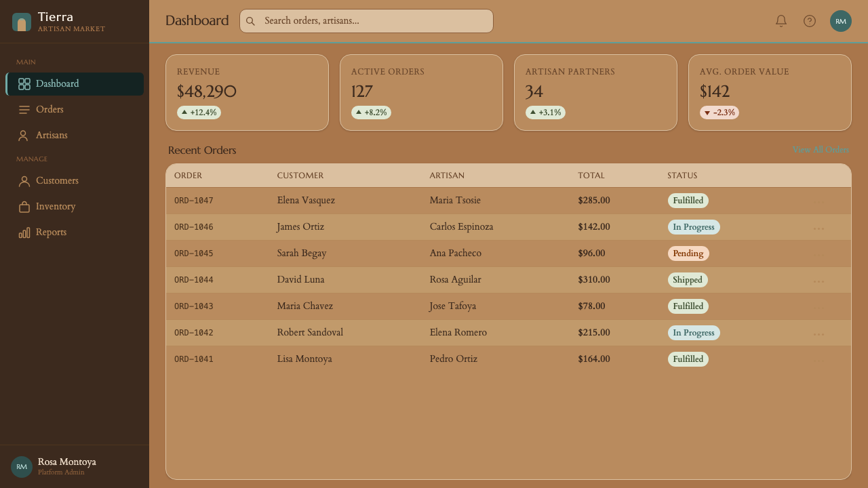Click customer James Ortiz
The width and height of the screenshot is (868, 488).
point(300,227)
